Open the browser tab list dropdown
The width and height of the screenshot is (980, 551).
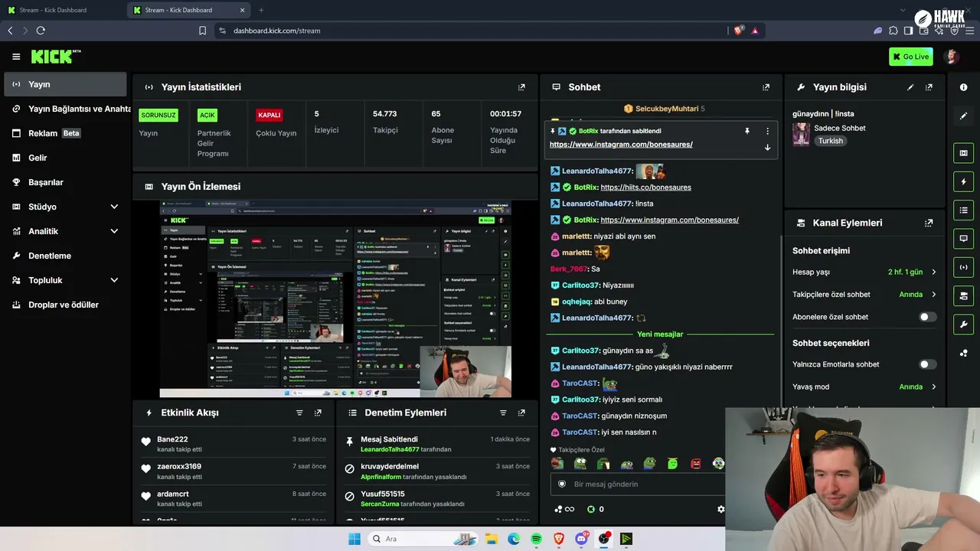(903, 10)
